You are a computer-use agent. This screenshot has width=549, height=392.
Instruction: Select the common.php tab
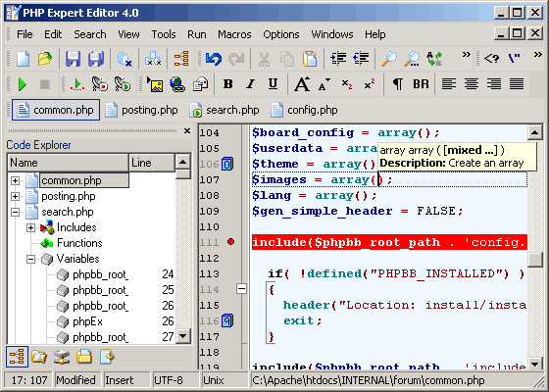click(x=56, y=110)
